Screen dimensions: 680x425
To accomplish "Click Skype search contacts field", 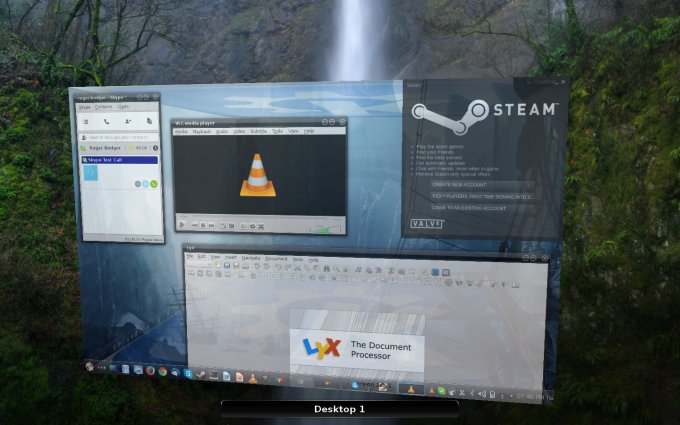I will [x=119, y=137].
